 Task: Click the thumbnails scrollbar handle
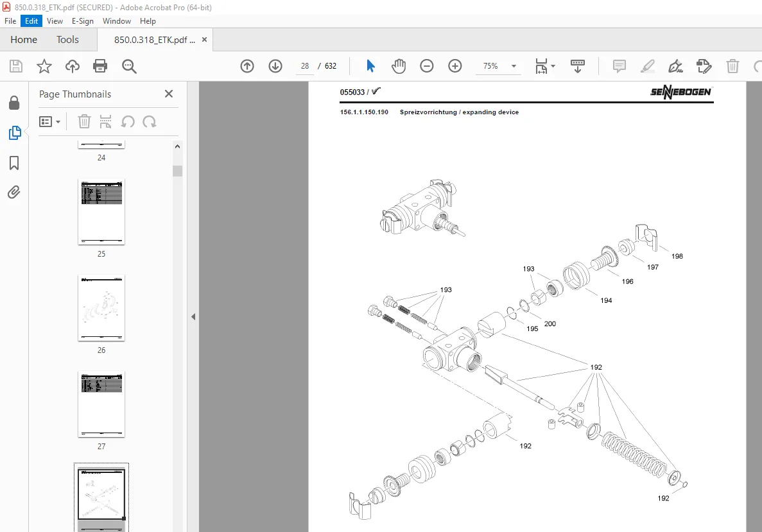[177, 171]
